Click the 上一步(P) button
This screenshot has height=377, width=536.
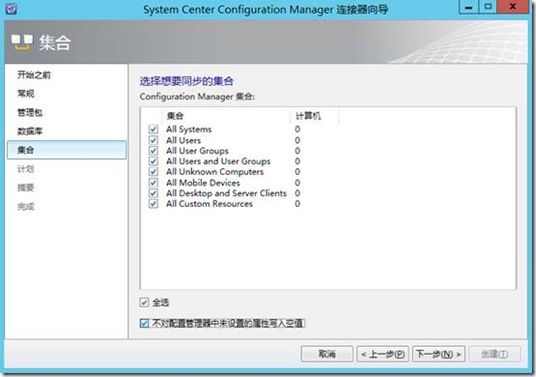pyautogui.click(x=383, y=354)
